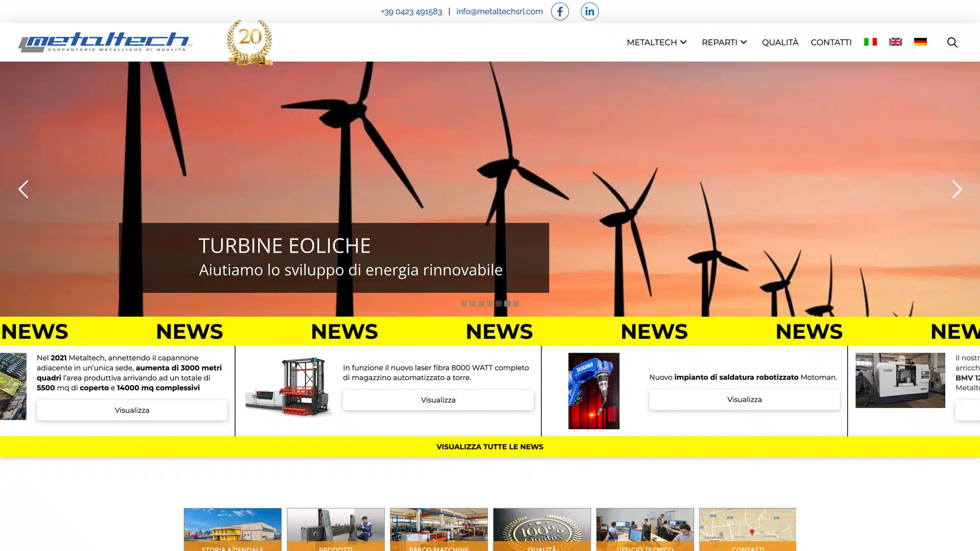This screenshot has width=980, height=551.
Task: Select the second slider dot
Action: coord(472,304)
